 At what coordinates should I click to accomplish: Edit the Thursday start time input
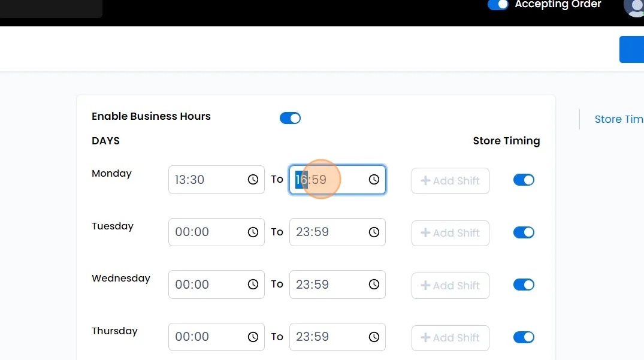pyautogui.click(x=216, y=337)
